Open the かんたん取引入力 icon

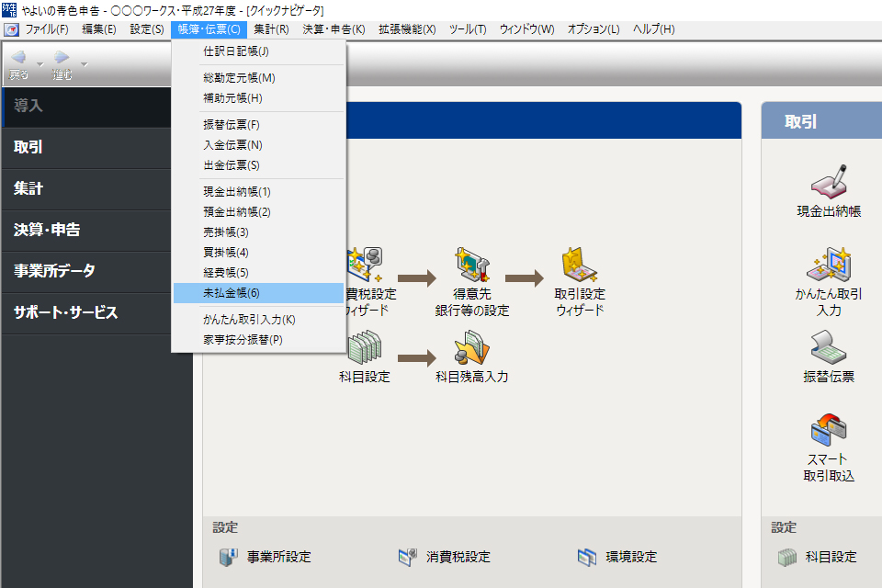tap(829, 265)
